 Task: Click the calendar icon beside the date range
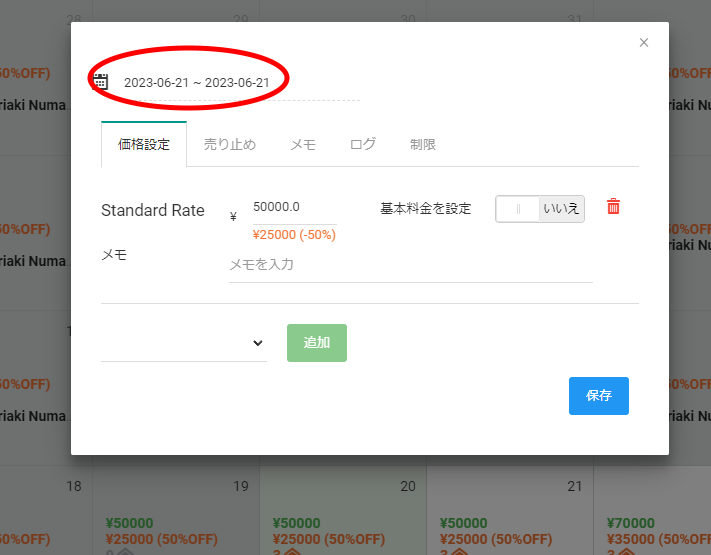click(100, 82)
